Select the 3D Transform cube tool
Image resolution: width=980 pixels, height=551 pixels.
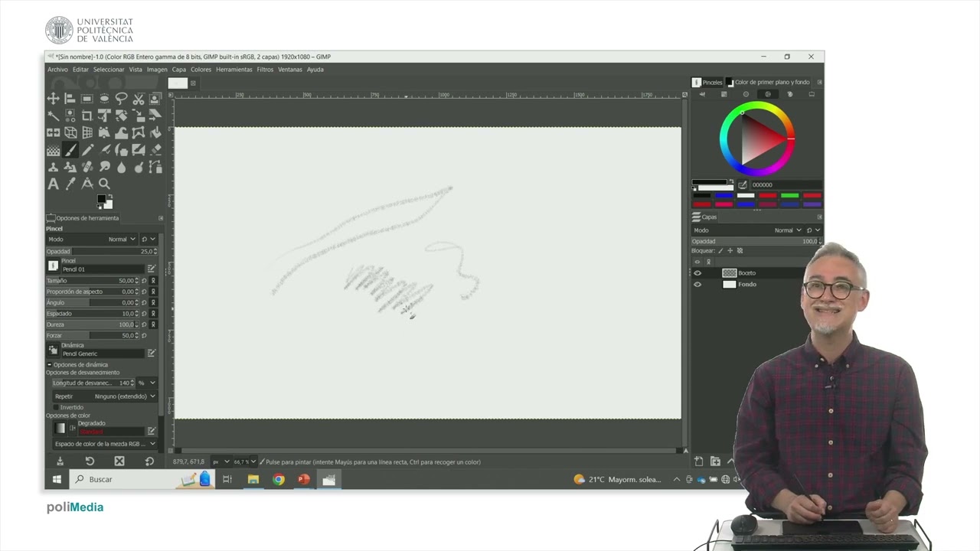[70, 132]
